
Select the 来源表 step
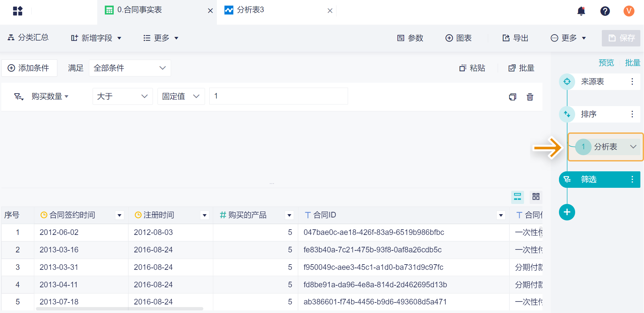pyautogui.click(x=600, y=81)
